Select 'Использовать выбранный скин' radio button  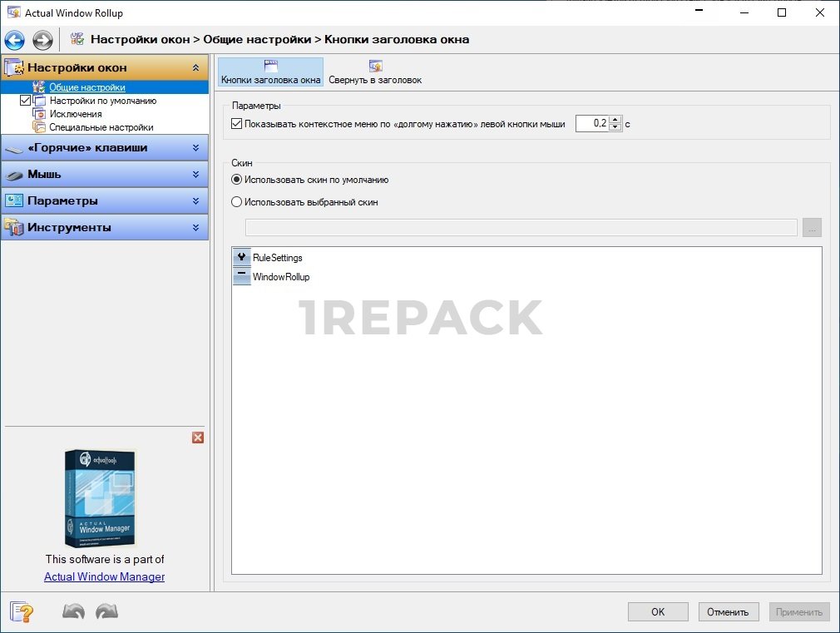pos(237,202)
